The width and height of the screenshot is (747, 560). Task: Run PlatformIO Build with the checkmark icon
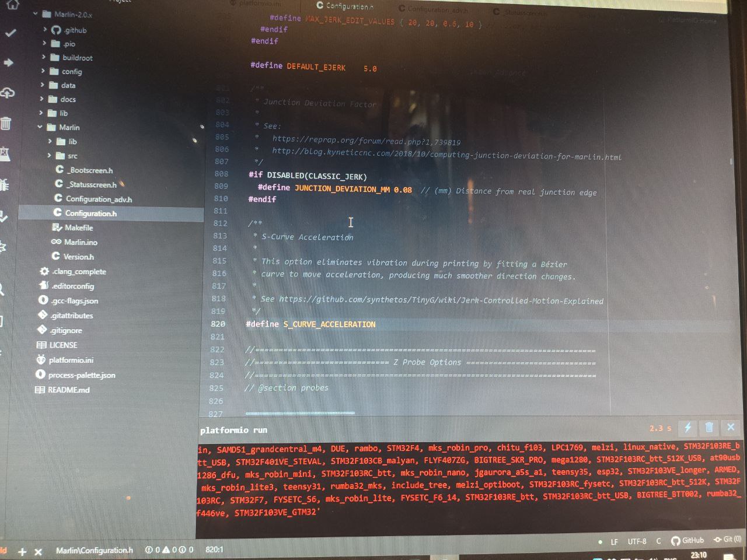[11, 33]
